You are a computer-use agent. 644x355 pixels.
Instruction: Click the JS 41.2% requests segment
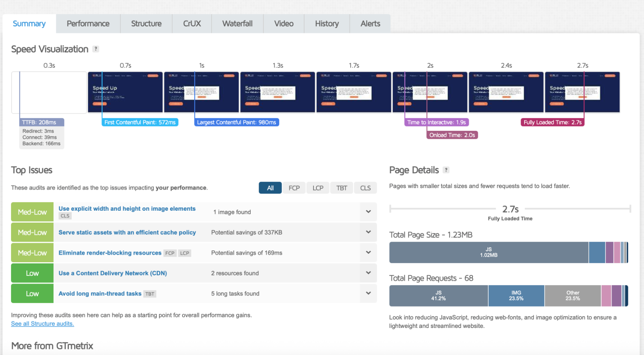[x=438, y=295]
